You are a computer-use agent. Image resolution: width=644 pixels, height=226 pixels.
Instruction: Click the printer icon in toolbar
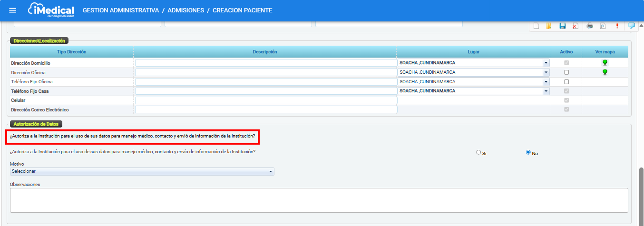click(590, 26)
